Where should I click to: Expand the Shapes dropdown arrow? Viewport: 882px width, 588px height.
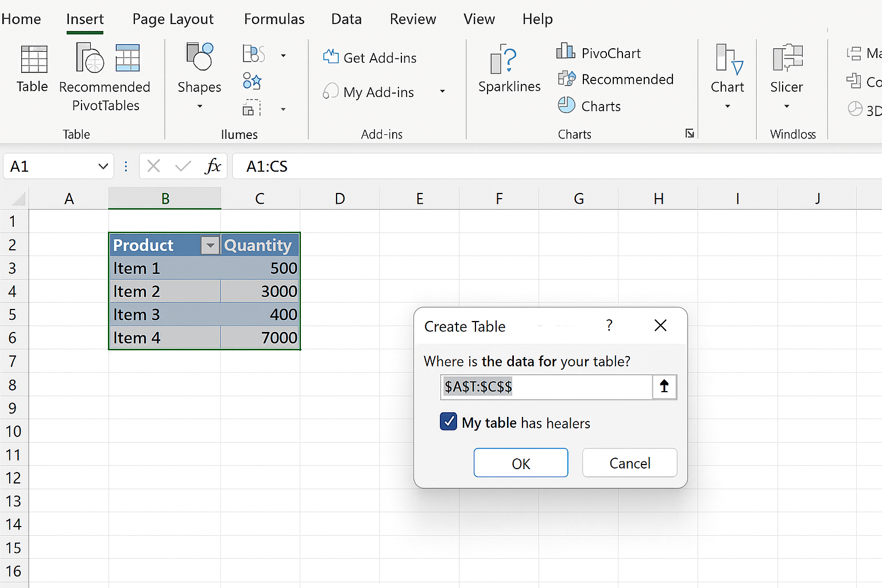click(x=200, y=106)
